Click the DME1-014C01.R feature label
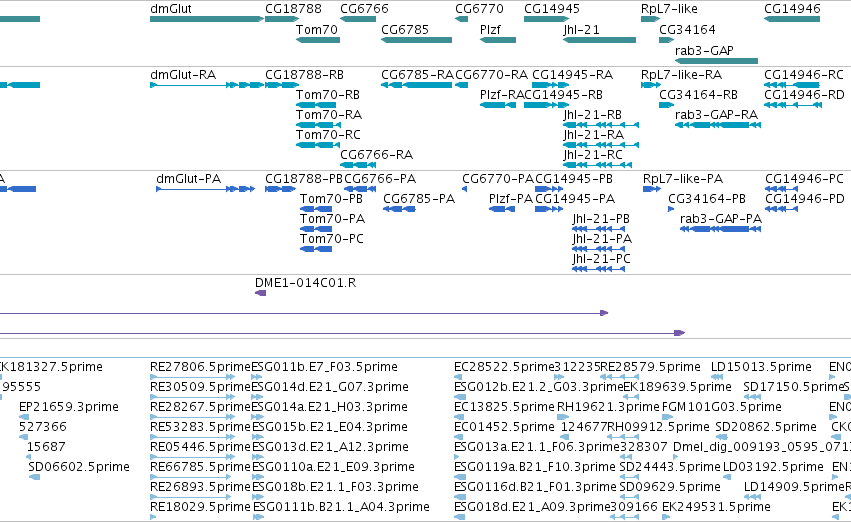Screen dimensions: 851x522 point(306,283)
